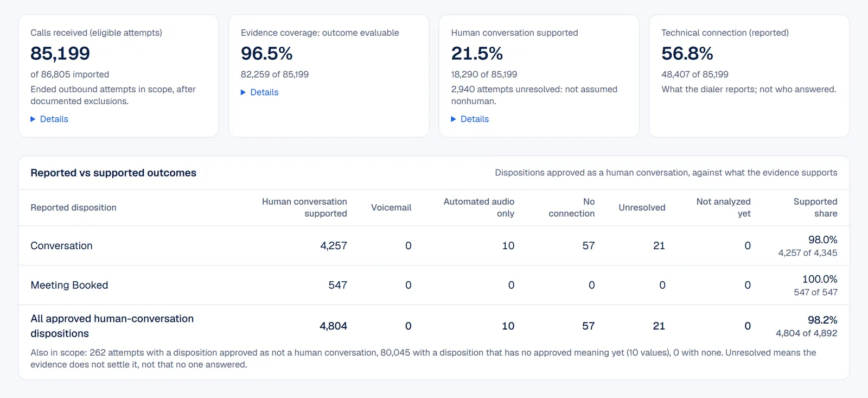Viewport: 868px width, 398px height.
Task: Click the 'Also in scope' footnote
Action: click(x=423, y=358)
